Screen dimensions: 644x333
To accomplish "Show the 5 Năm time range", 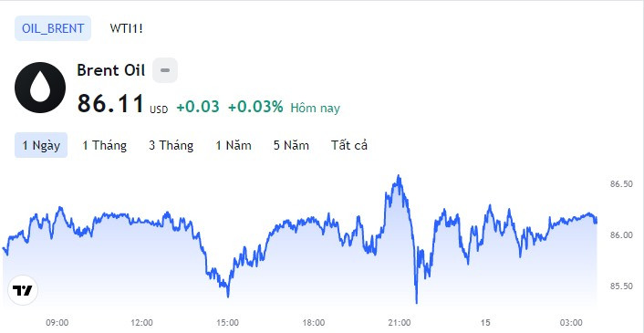I will click(291, 145).
